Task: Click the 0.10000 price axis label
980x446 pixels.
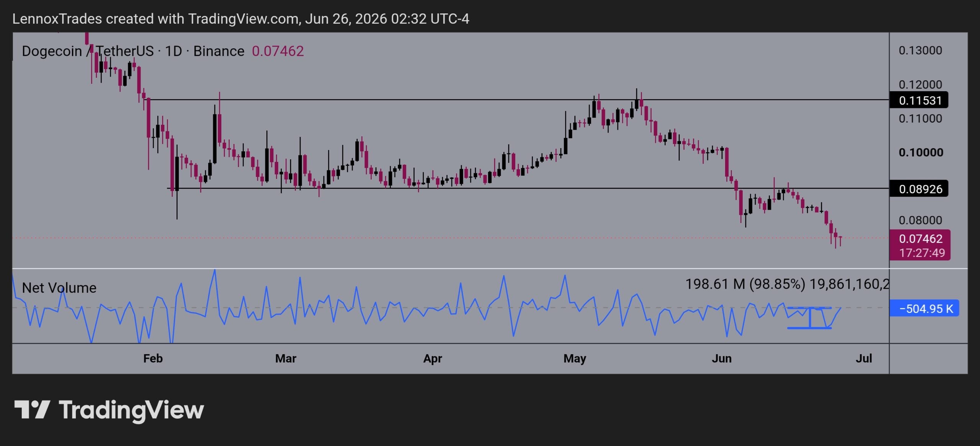Action: 921,152
